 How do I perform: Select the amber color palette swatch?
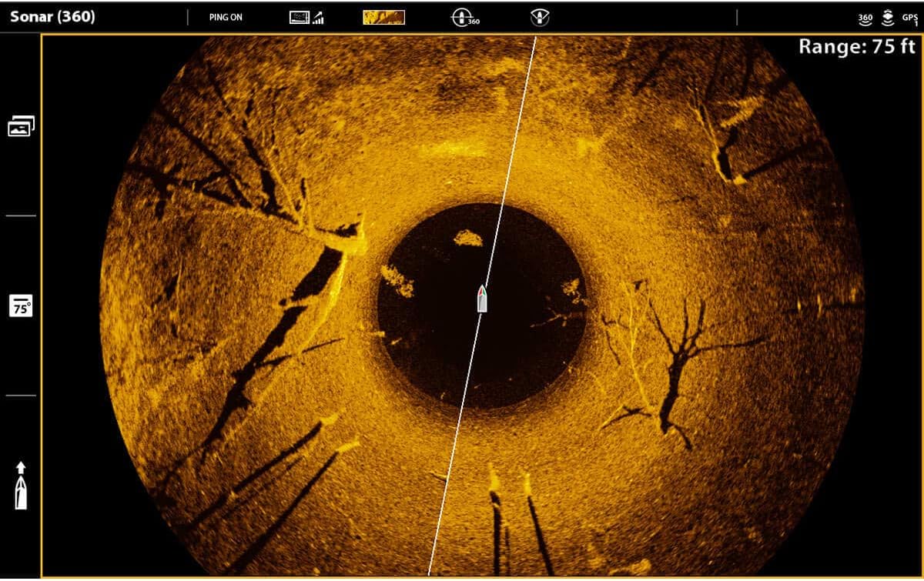pos(383,17)
